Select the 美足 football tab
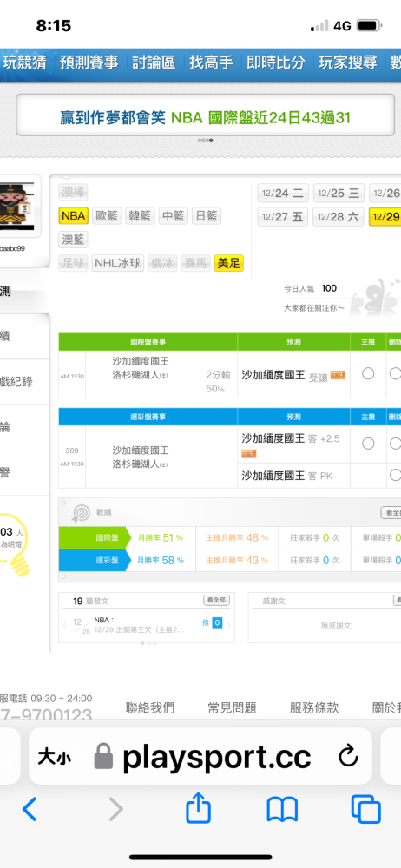 click(x=229, y=263)
